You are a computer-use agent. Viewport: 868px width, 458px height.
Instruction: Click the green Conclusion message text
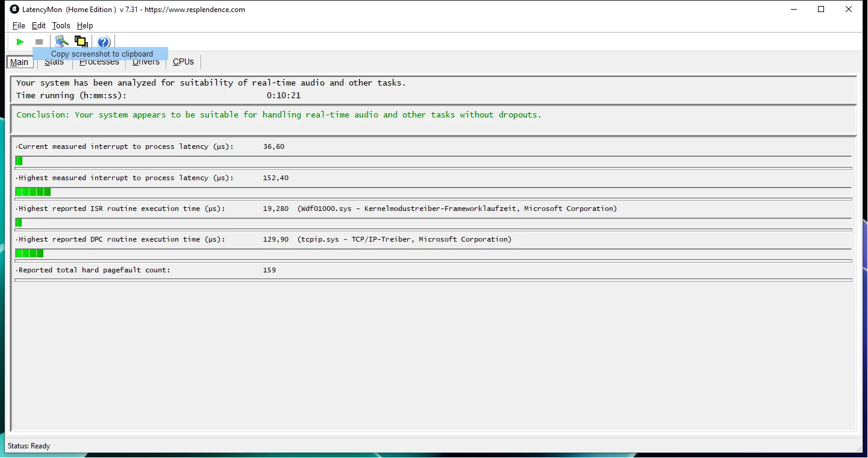[x=279, y=114]
